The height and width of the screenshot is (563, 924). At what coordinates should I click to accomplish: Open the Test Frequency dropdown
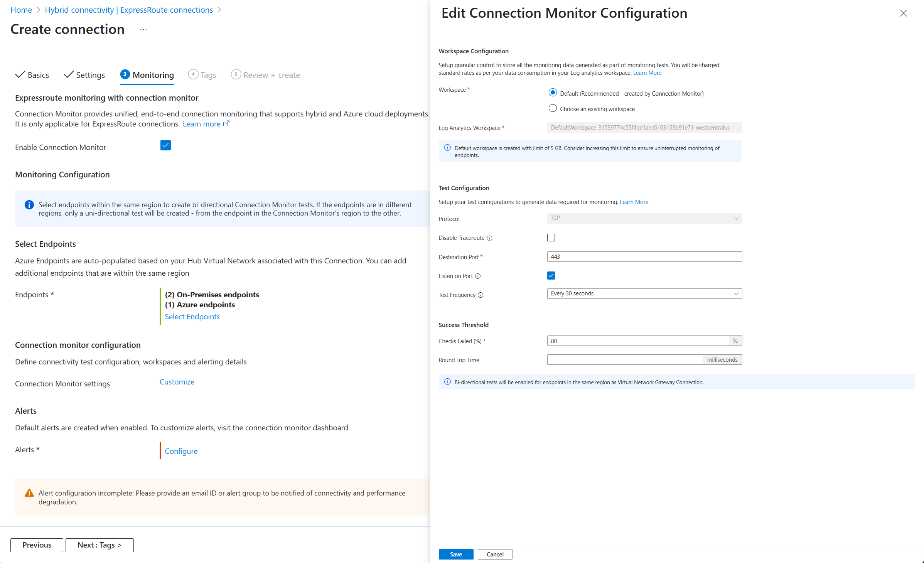point(644,293)
